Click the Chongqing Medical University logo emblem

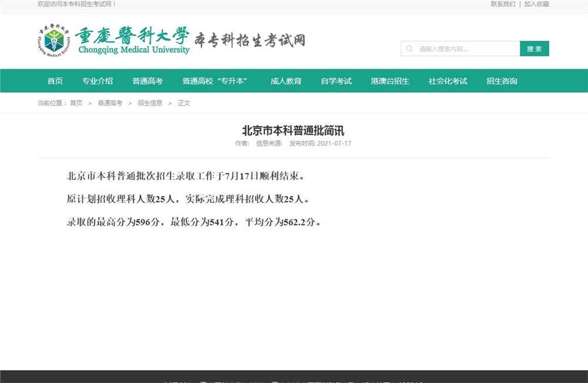pos(54,40)
